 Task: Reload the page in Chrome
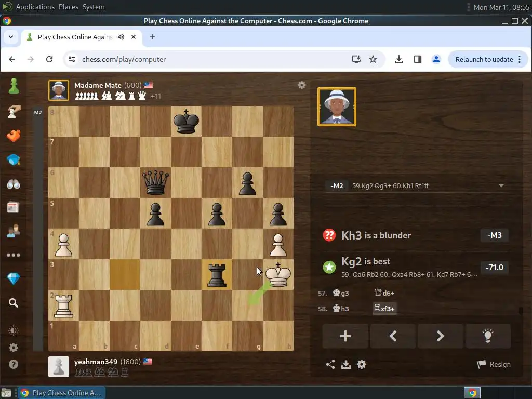coord(49,59)
